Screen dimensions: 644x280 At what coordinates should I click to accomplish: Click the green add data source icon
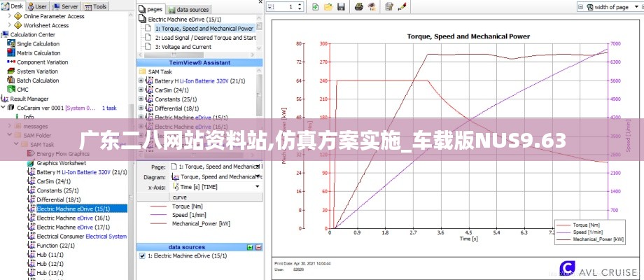250,247
